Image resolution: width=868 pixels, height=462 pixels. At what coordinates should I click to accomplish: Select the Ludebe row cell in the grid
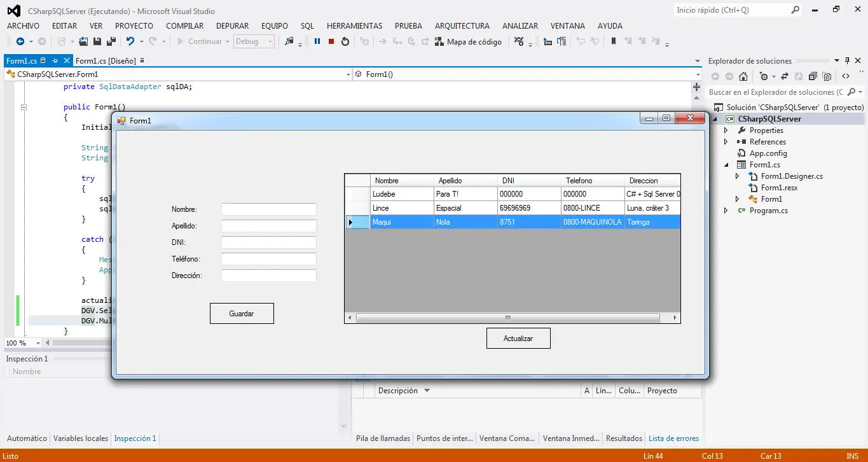[402, 194]
